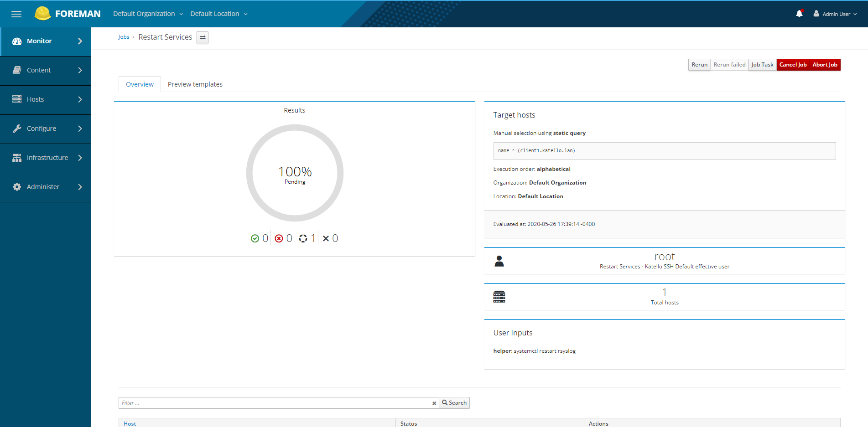Open the Default Organization dropdown

[148, 14]
